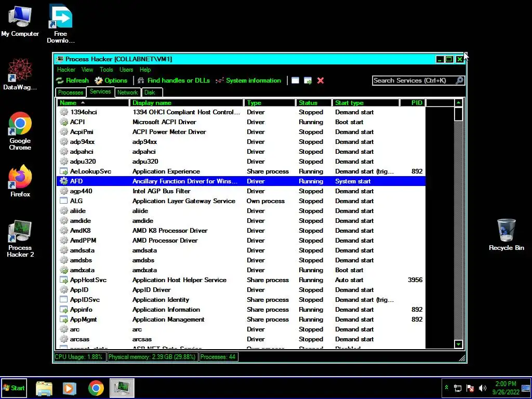
Task: Open the View menu
Action: click(87, 70)
